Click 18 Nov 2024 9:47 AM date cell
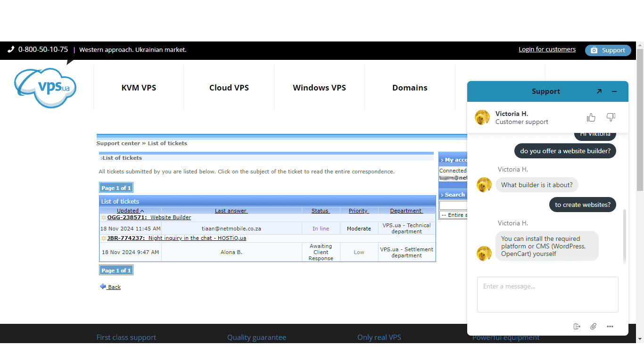The width and height of the screenshot is (644, 362). click(x=131, y=252)
